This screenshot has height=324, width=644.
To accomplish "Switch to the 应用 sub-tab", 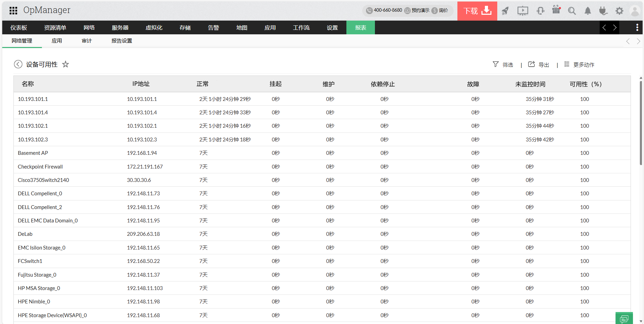I will pyautogui.click(x=57, y=41).
